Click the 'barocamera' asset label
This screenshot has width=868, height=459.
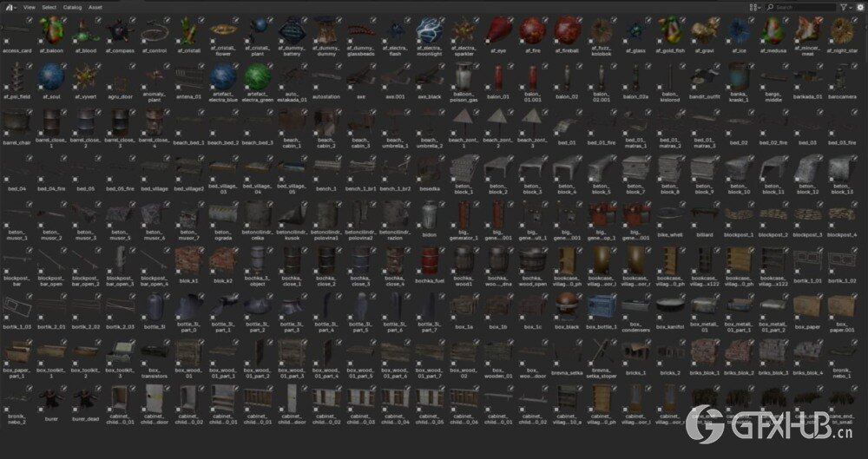pos(841,97)
